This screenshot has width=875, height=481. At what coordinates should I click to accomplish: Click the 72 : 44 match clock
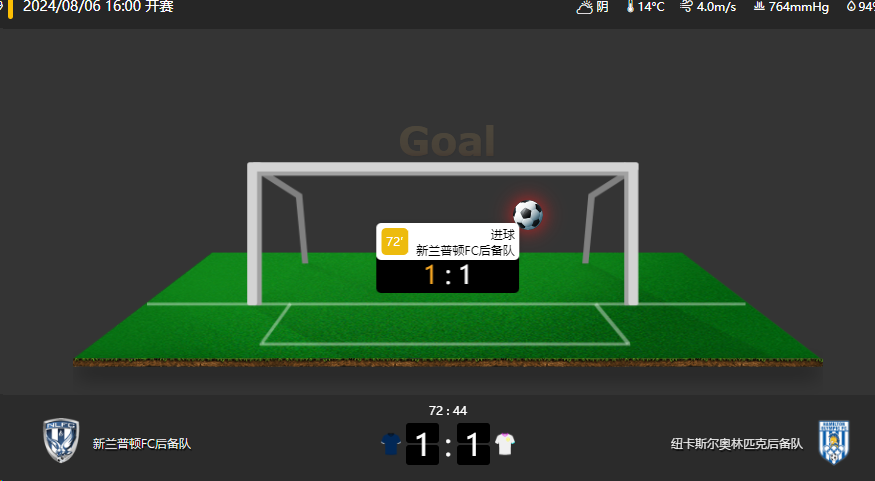click(x=448, y=411)
